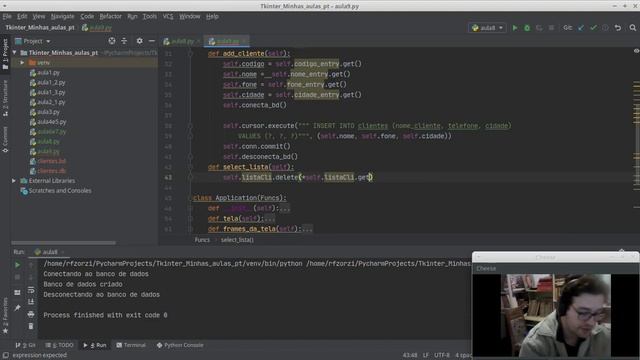Screen dimensions: 640x360
Task: Open the Navigate menu
Action: [x=62, y=16]
